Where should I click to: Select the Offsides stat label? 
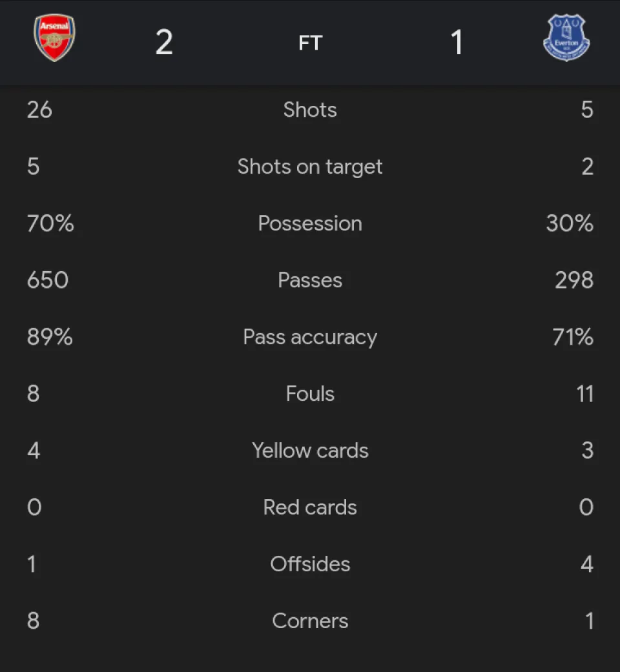[310, 564]
